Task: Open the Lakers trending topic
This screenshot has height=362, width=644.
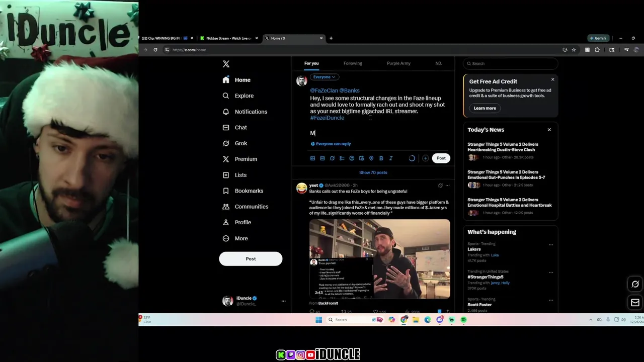Action: point(474,249)
